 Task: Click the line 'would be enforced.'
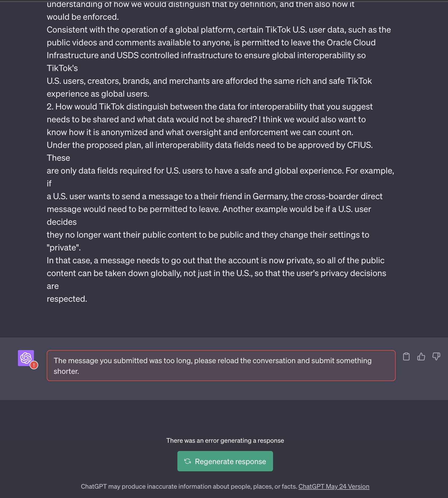[83, 17]
